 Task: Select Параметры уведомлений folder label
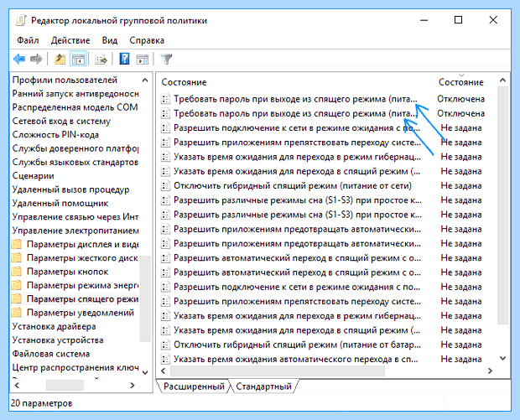pyautogui.click(x=81, y=313)
